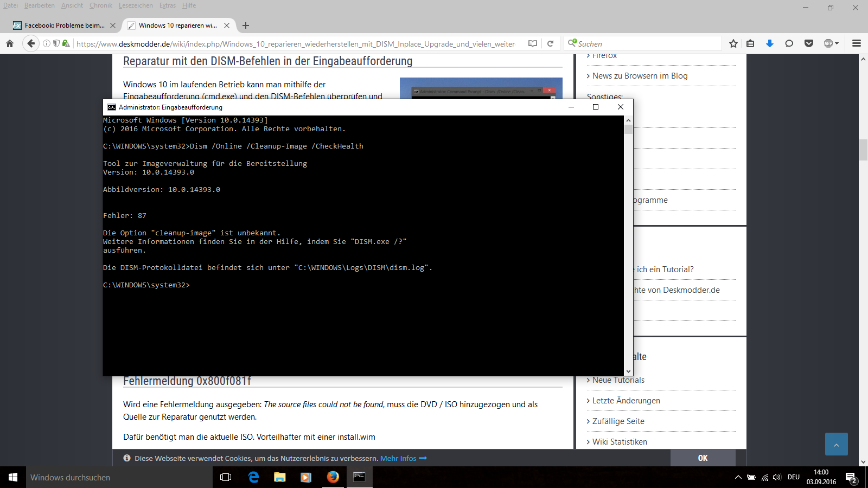This screenshot has width=868, height=488.
Task: Go back with the browser back arrow
Action: 31,43
